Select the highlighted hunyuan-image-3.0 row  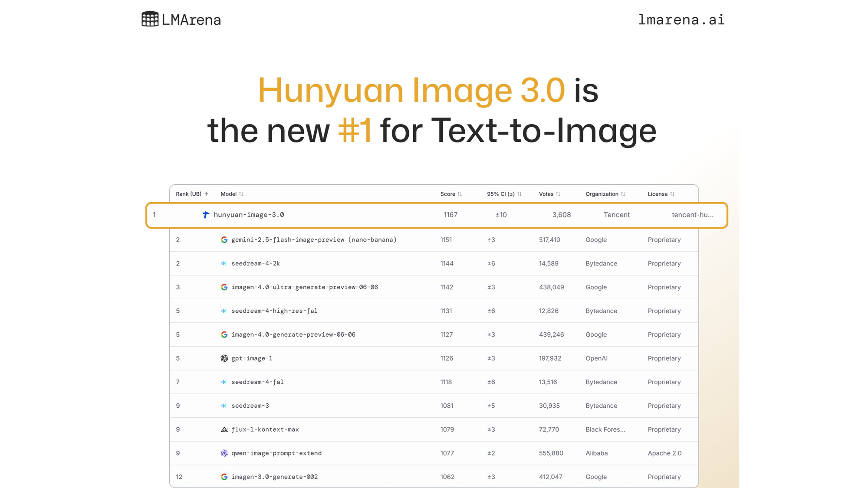436,215
